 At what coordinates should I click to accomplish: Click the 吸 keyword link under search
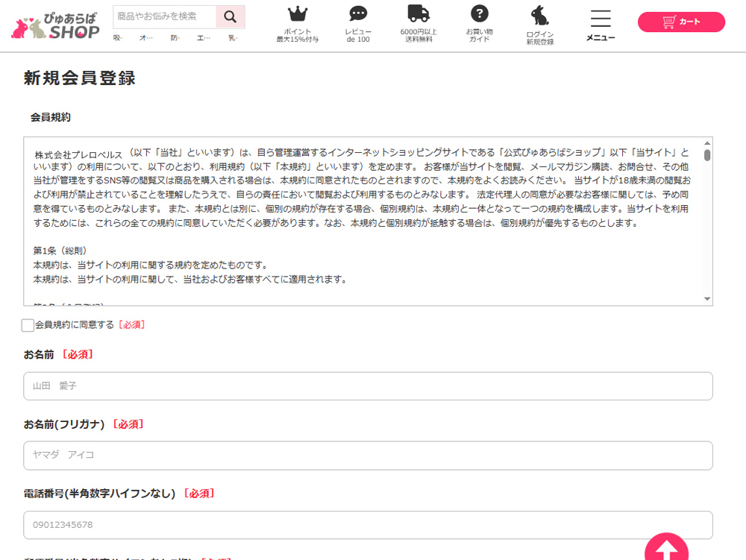click(x=118, y=38)
